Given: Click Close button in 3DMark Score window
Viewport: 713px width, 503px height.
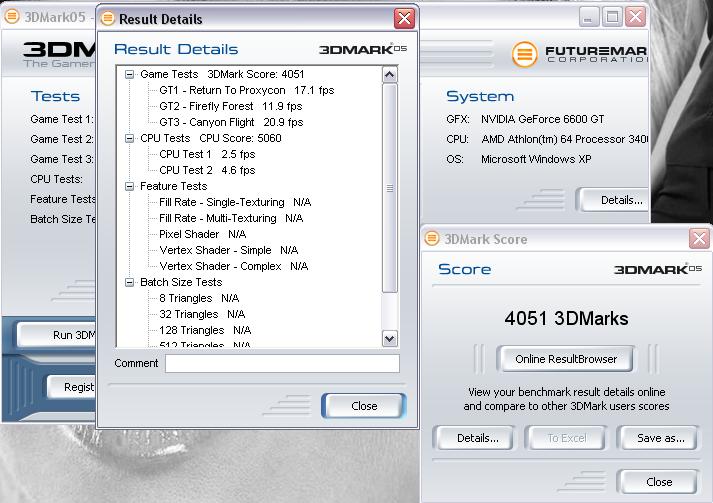Looking at the screenshot, I should pyautogui.click(x=659, y=482).
